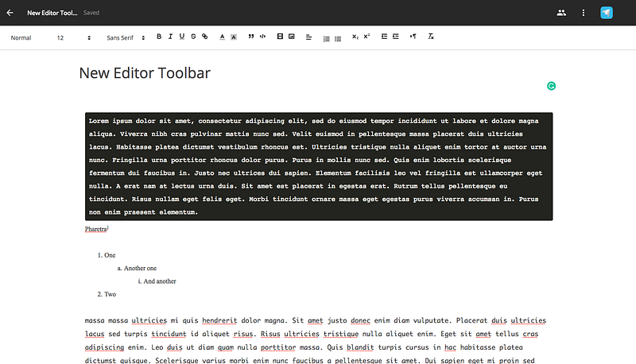
Task: Decrease indent of the paragraph
Action: pos(384,37)
